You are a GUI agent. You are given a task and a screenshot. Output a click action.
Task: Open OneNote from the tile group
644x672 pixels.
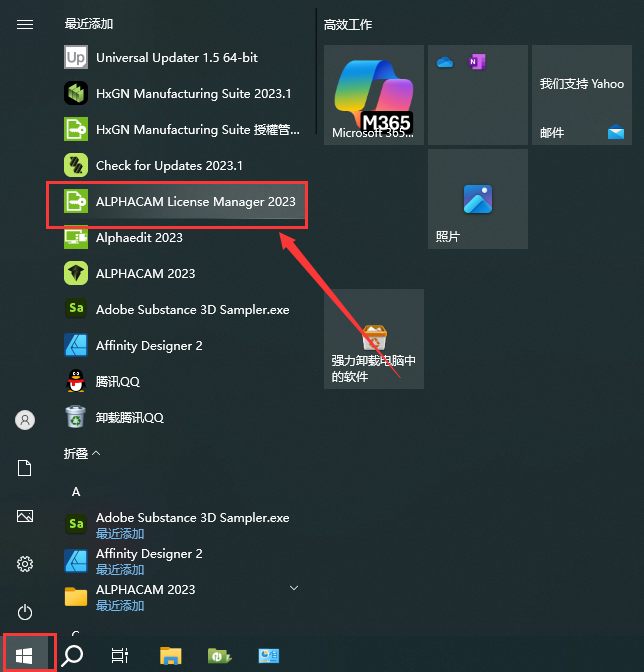(477, 62)
